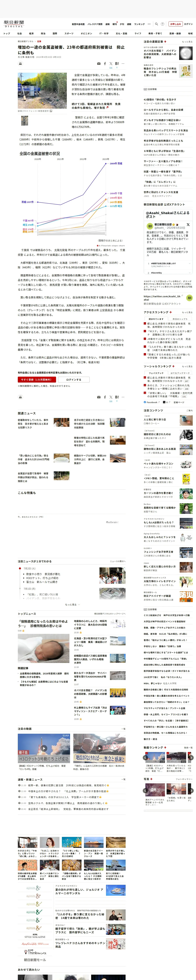The width and height of the screenshot is (196, 980).
Task: Open the three-dot more menu in the header
Action: (149, 24)
